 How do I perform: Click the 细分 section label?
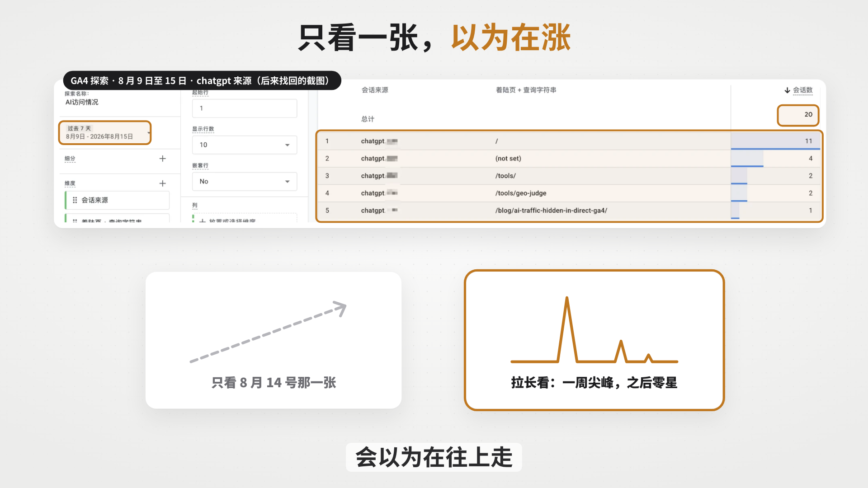coord(70,159)
